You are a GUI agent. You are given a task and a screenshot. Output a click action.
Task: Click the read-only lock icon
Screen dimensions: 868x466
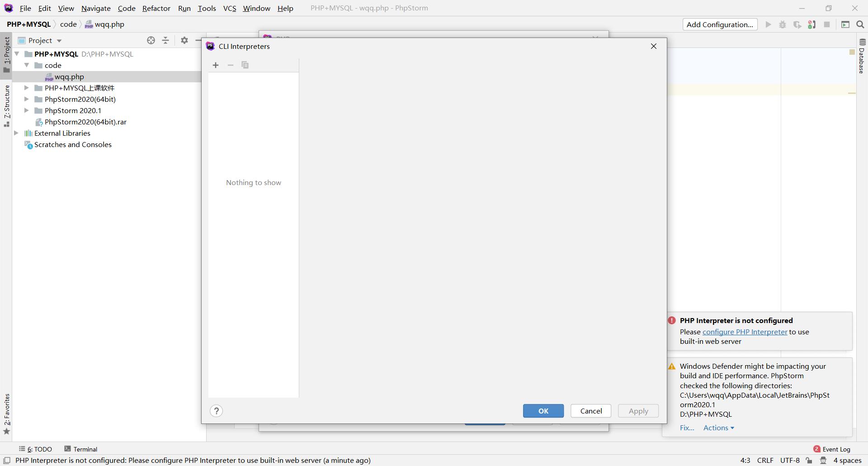tap(809, 460)
